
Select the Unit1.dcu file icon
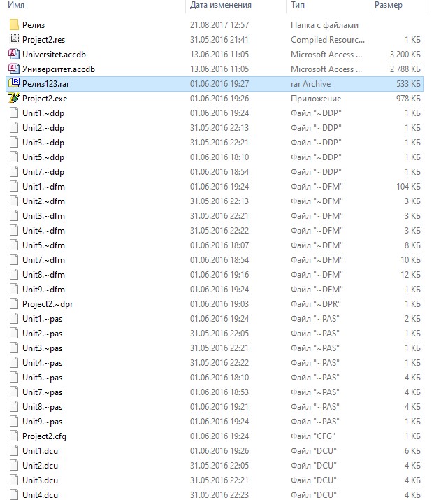coord(14,451)
